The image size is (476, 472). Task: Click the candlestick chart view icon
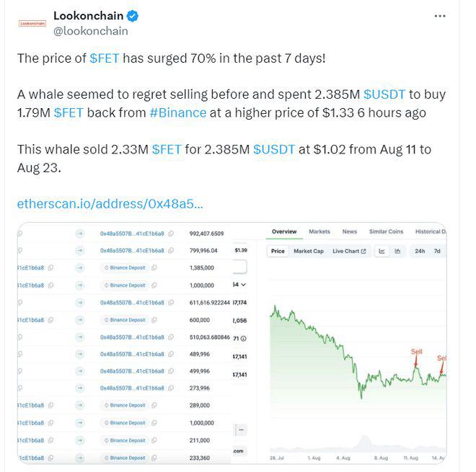[397, 251]
